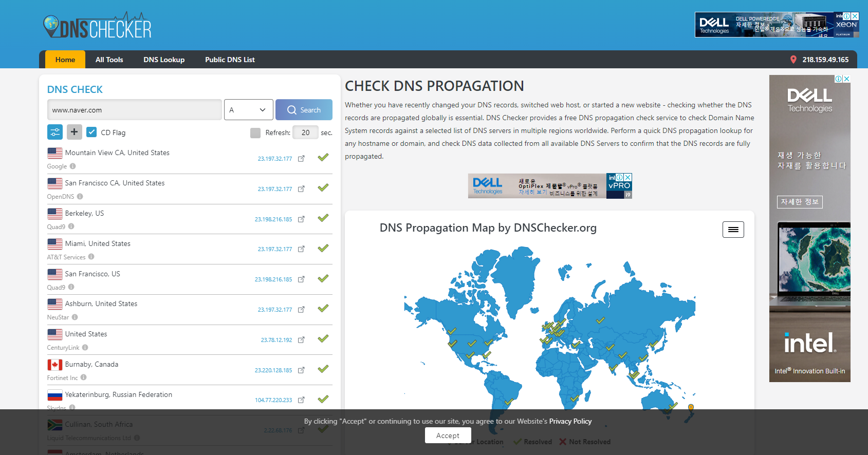
Task: Click the 자세한 정보 button in sidebar ad
Action: click(x=800, y=202)
